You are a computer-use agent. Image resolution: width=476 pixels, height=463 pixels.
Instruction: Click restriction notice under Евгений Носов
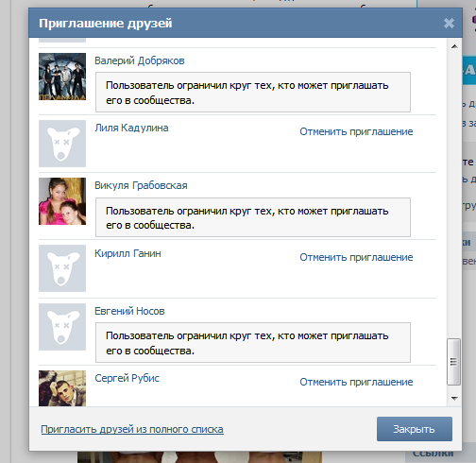point(253,343)
